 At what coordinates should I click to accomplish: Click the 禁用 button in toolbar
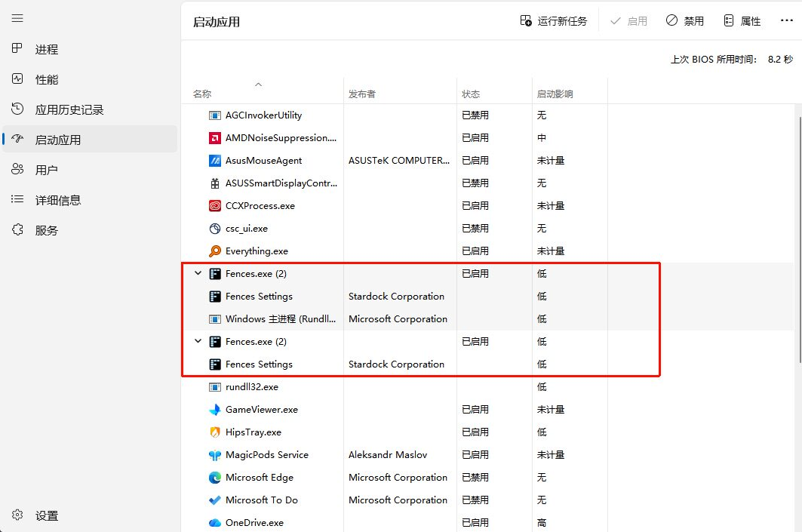(x=684, y=21)
